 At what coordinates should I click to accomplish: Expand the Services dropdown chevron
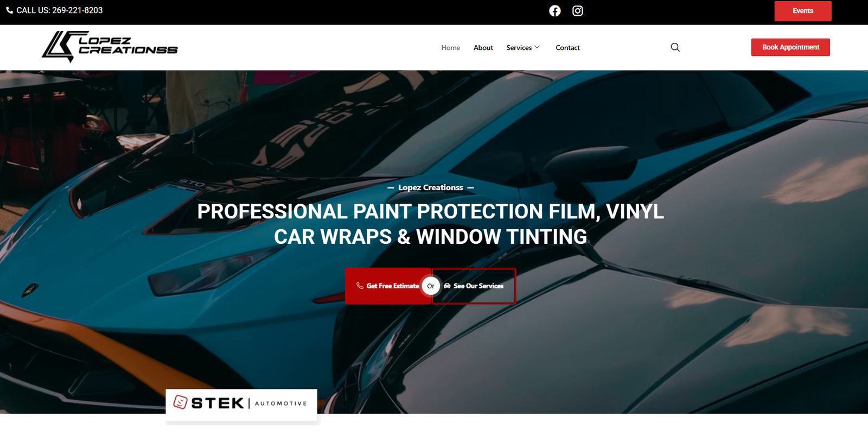[537, 47]
